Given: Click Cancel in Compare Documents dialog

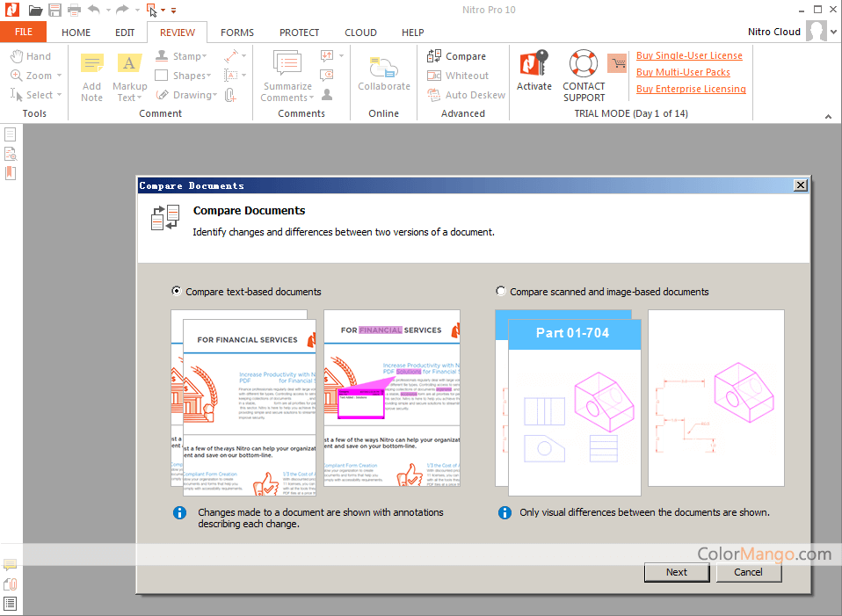Looking at the screenshot, I should [748, 572].
